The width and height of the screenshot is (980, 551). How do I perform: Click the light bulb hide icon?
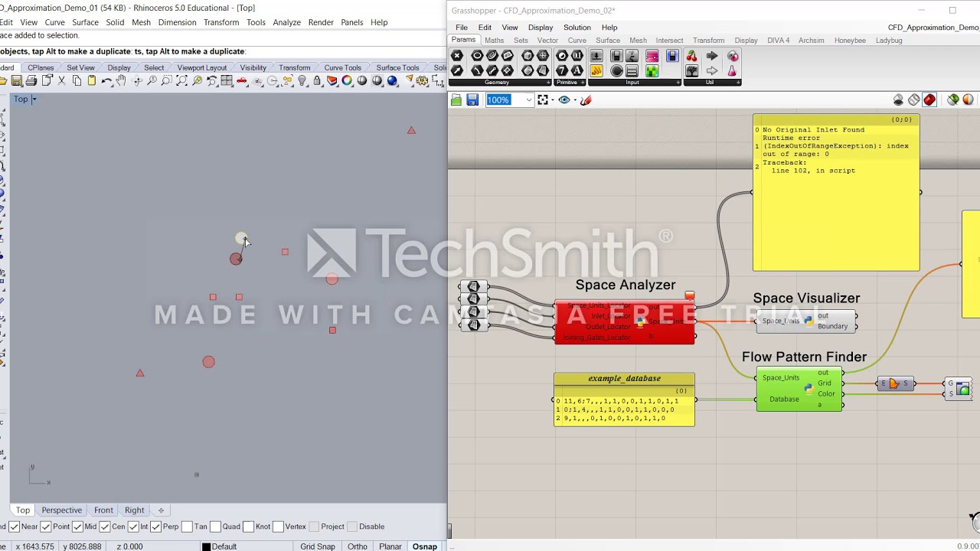tap(302, 80)
